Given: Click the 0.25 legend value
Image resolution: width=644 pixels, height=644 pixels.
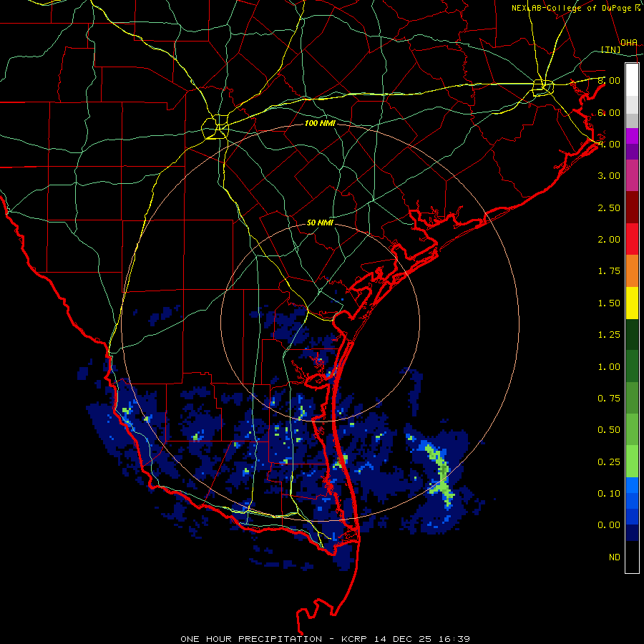Looking at the screenshot, I should pyautogui.click(x=609, y=462).
